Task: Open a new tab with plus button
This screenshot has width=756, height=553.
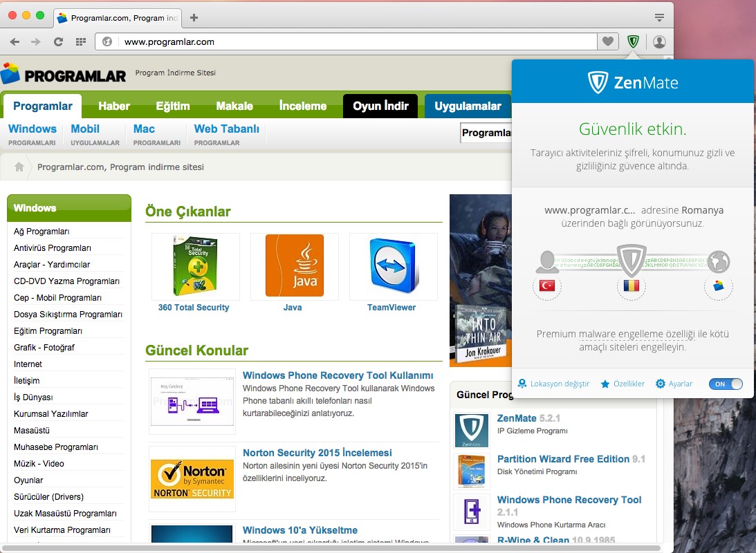Action: coord(194,18)
